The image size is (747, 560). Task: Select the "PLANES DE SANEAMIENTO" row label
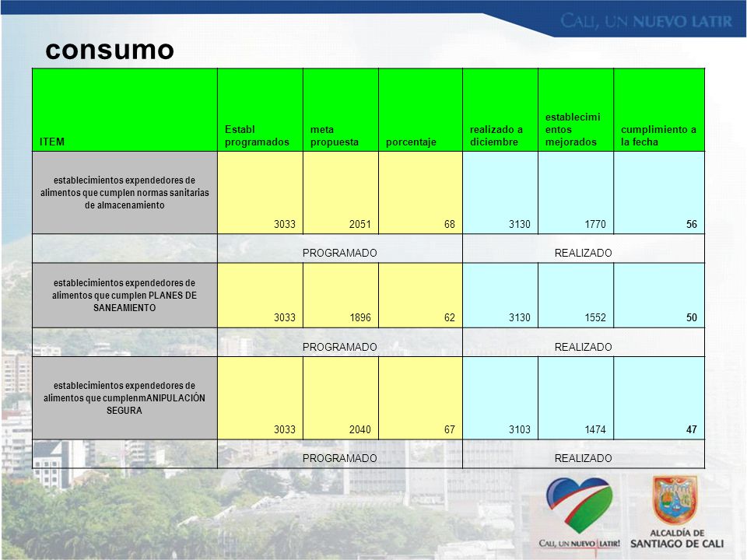(124, 296)
